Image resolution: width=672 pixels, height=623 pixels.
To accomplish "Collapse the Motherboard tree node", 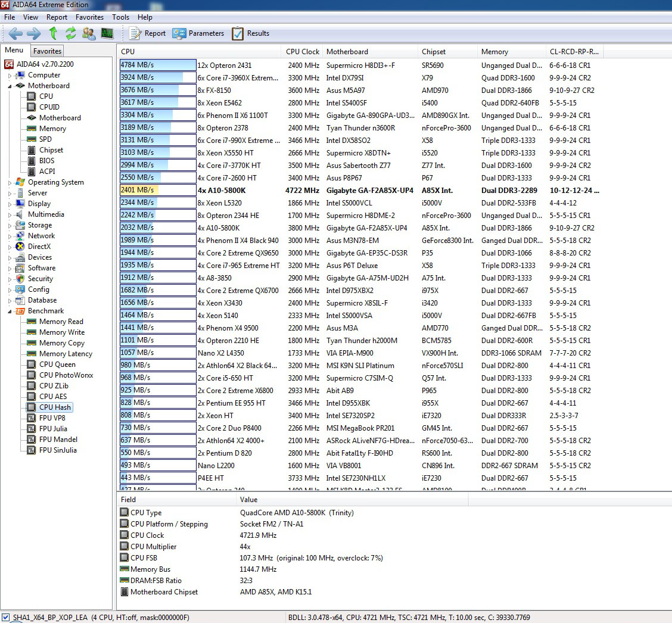I will coord(10,86).
